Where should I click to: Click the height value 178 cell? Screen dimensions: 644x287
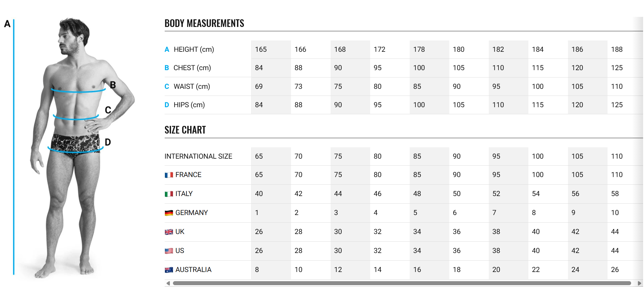(x=419, y=49)
